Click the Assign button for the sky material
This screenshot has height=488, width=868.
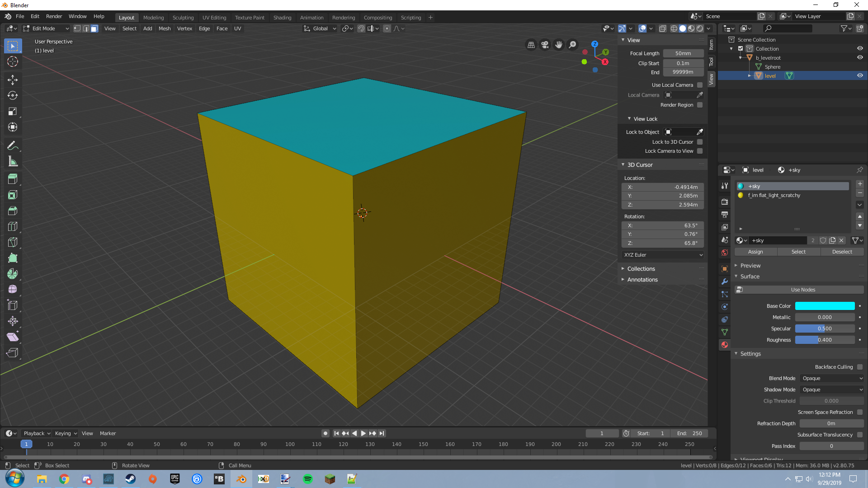pos(755,252)
